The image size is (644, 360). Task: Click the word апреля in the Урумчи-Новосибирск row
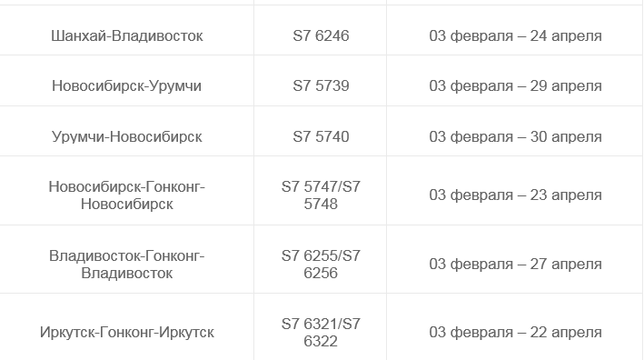coord(577,137)
